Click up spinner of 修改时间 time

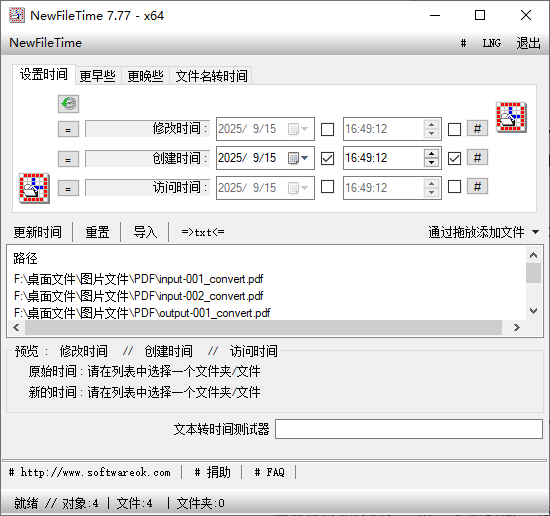click(431, 125)
